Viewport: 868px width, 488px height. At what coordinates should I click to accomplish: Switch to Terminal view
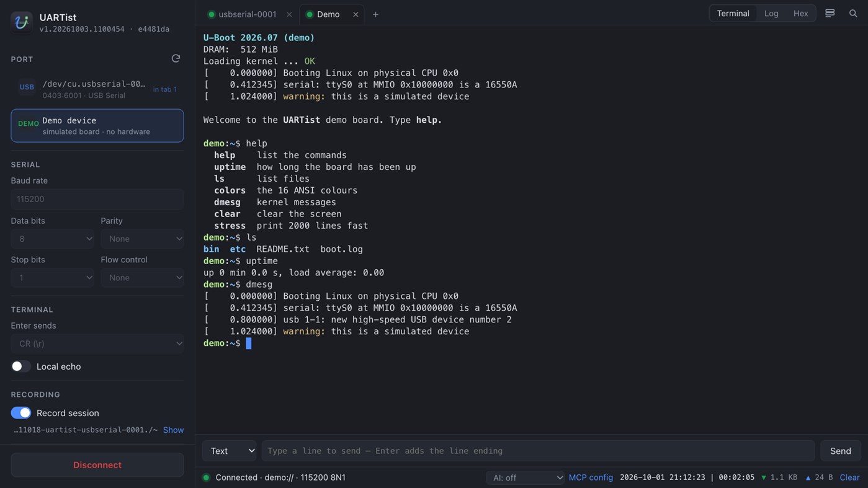click(733, 13)
